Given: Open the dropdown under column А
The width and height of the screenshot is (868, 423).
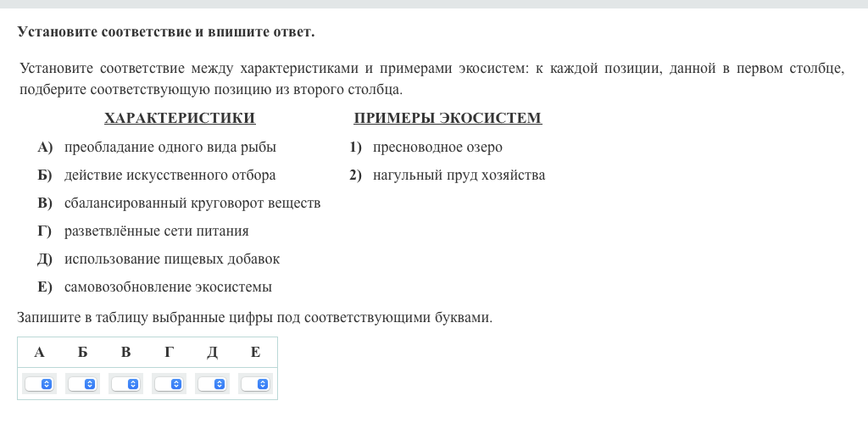Looking at the screenshot, I should coord(40,384).
